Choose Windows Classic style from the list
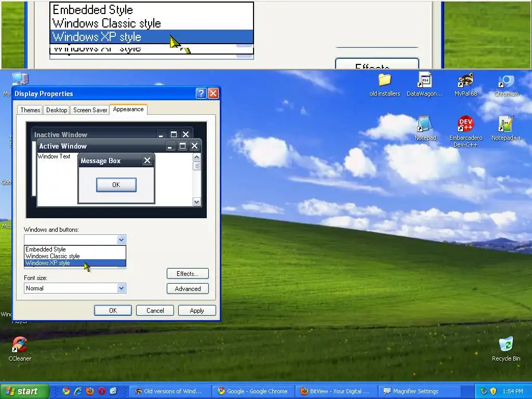Image resolution: width=532 pixels, height=399 pixels. click(75, 256)
